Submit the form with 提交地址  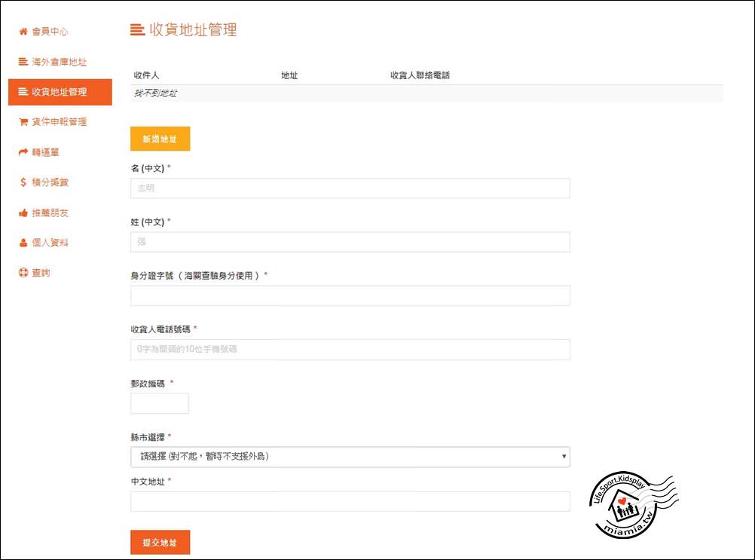pyautogui.click(x=160, y=543)
